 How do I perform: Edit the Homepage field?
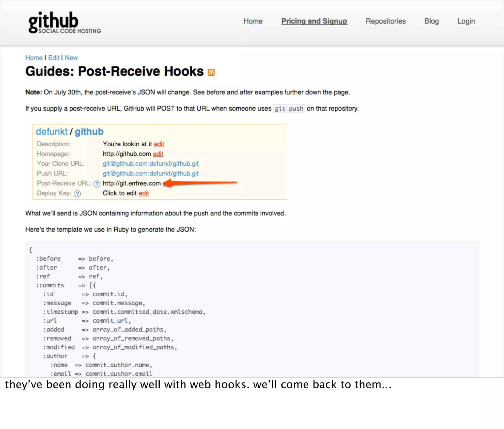click(158, 154)
